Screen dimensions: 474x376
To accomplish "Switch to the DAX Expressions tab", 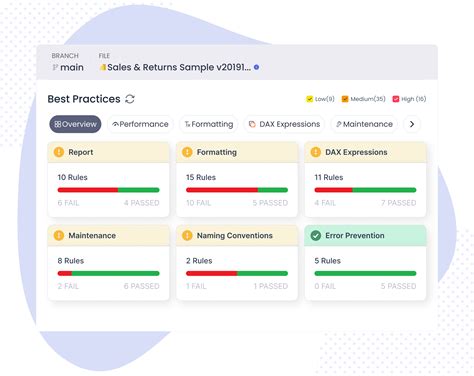I will click(284, 124).
